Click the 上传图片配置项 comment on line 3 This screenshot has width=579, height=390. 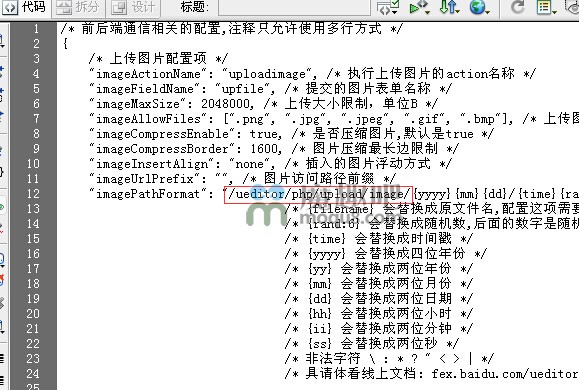coord(158,59)
